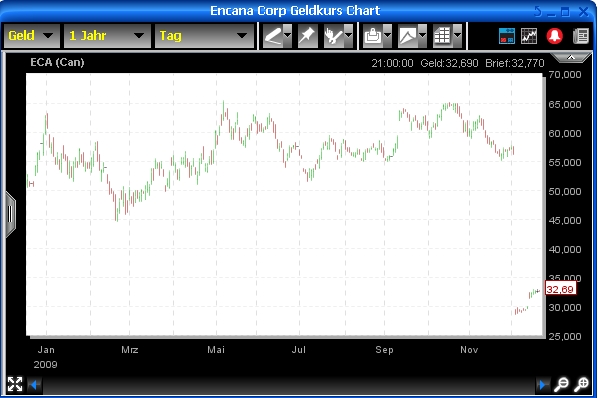The image size is (598, 398).
Task: Open the line chart grid icon
Action: pos(529,36)
